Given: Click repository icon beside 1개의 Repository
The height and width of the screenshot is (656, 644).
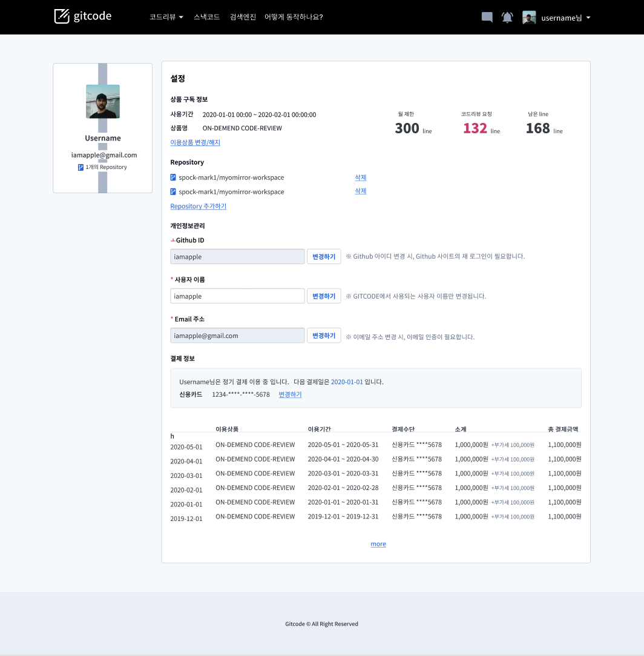Looking at the screenshot, I should pyautogui.click(x=80, y=167).
